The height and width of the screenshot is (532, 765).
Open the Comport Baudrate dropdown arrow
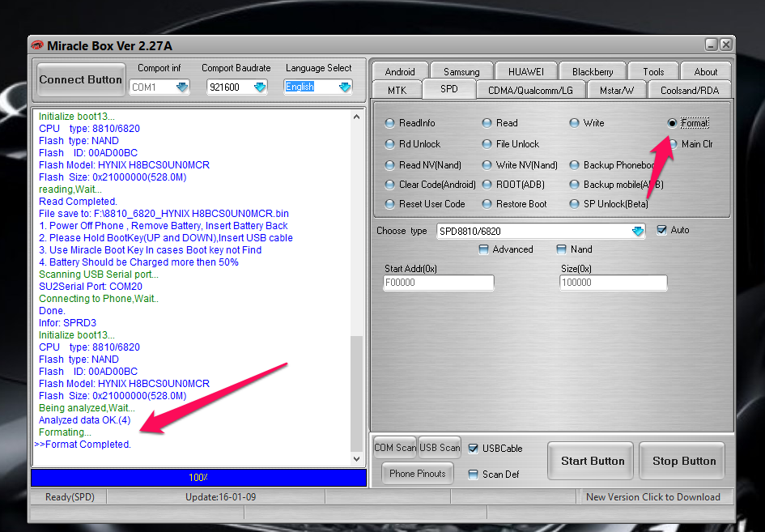coord(260,87)
